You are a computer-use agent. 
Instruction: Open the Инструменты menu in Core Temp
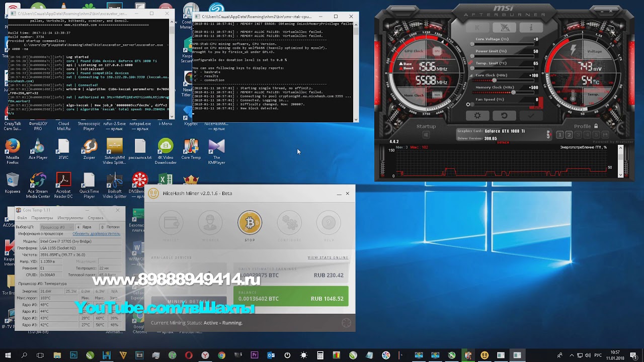(x=70, y=218)
